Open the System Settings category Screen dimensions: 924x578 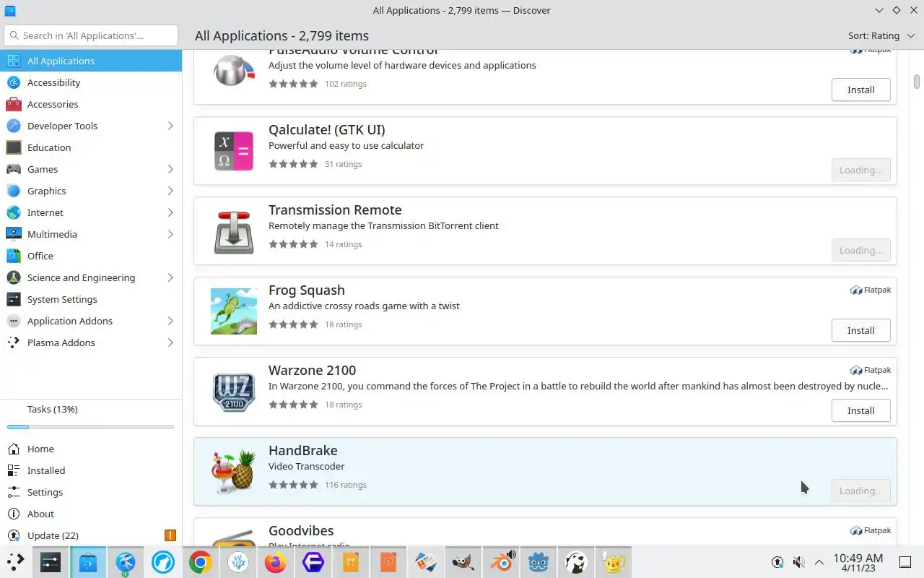(91, 299)
